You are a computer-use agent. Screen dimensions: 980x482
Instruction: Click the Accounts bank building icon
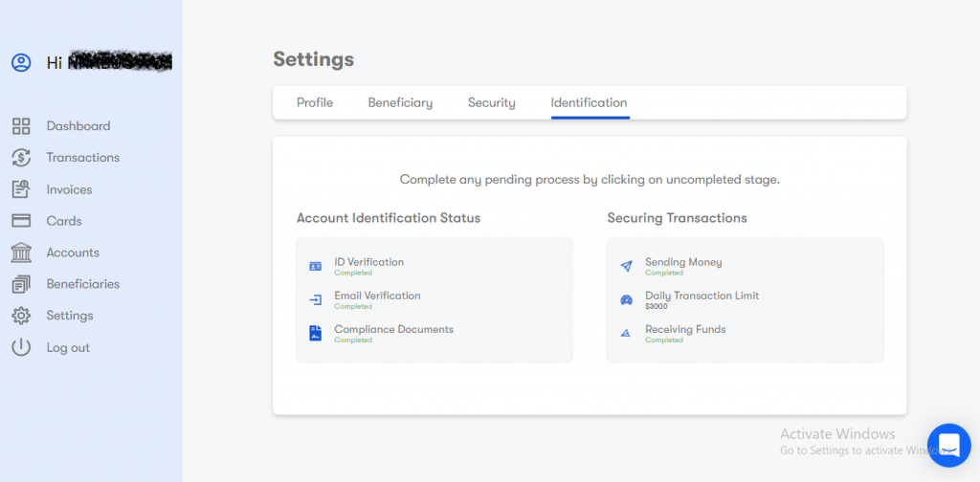(x=21, y=252)
